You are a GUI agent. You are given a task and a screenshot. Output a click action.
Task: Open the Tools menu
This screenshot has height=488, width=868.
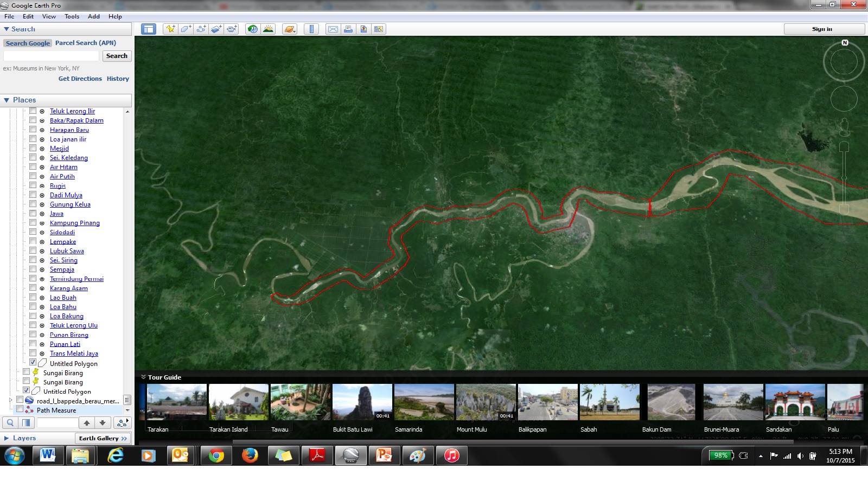(72, 16)
